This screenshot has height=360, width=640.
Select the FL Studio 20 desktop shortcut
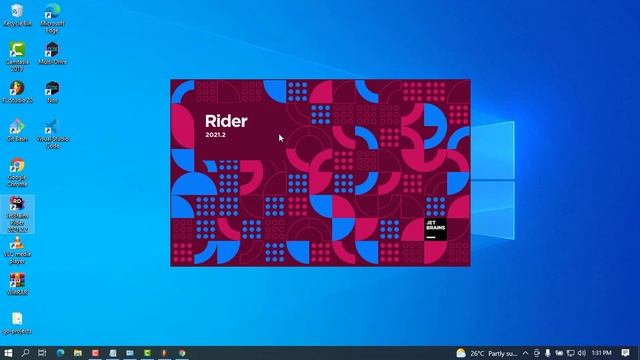[x=17, y=91]
